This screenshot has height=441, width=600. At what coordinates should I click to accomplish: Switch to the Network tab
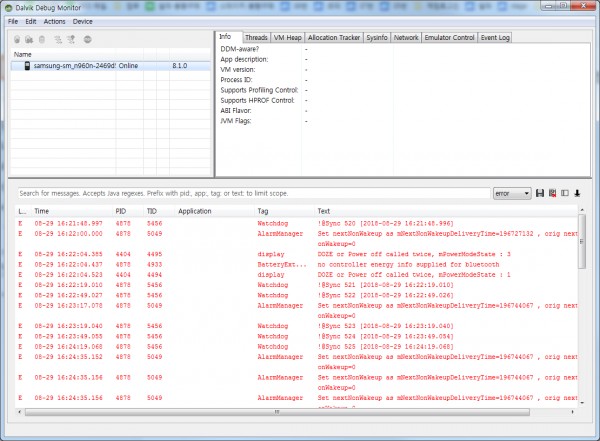(406, 38)
